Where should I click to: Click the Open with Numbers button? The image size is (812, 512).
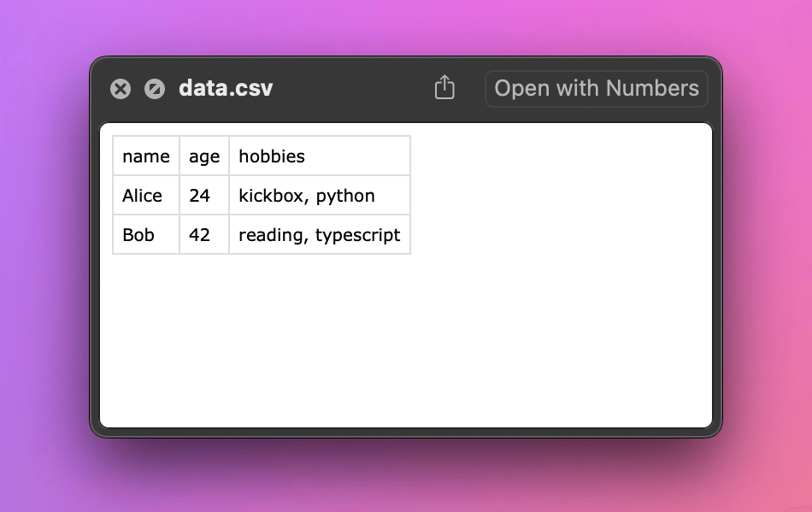(x=596, y=88)
